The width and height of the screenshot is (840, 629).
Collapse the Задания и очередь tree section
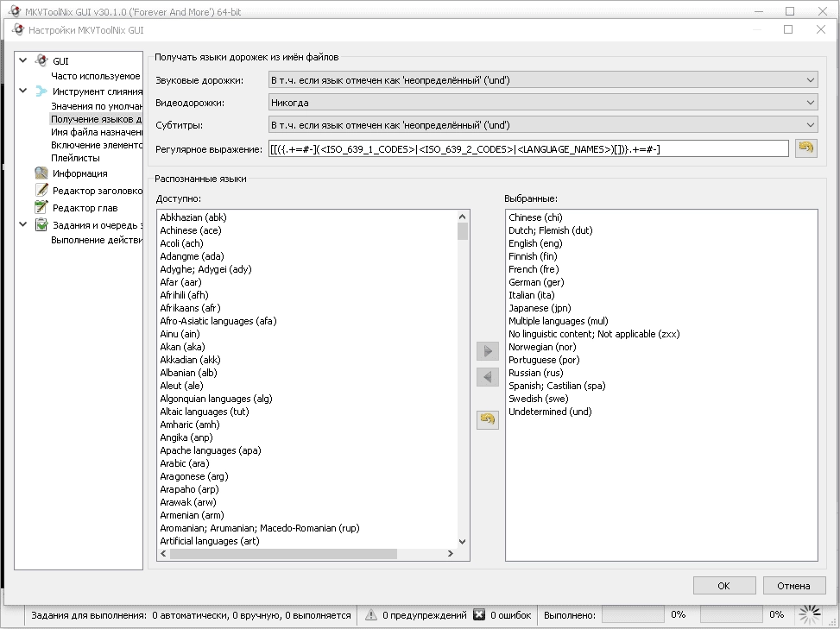(x=23, y=225)
